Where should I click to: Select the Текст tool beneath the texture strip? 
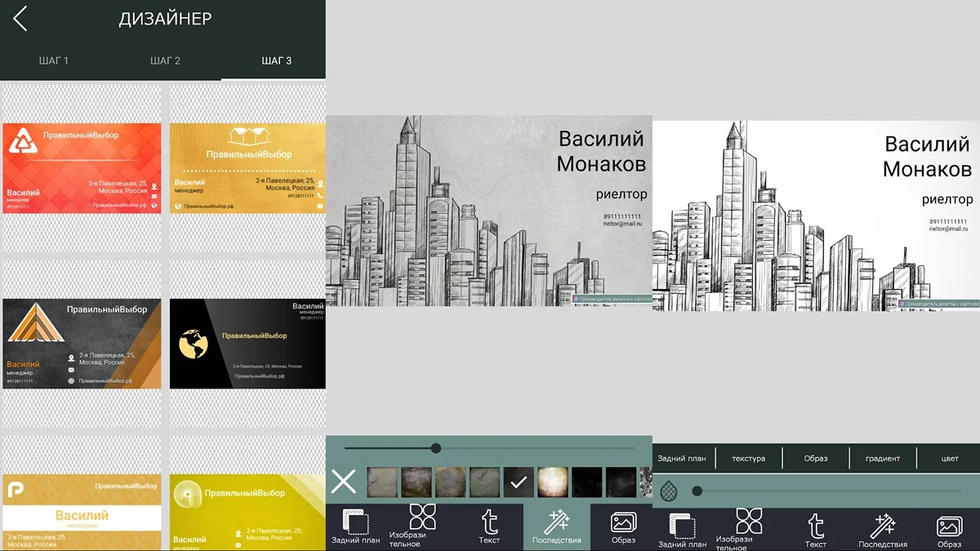(489, 527)
